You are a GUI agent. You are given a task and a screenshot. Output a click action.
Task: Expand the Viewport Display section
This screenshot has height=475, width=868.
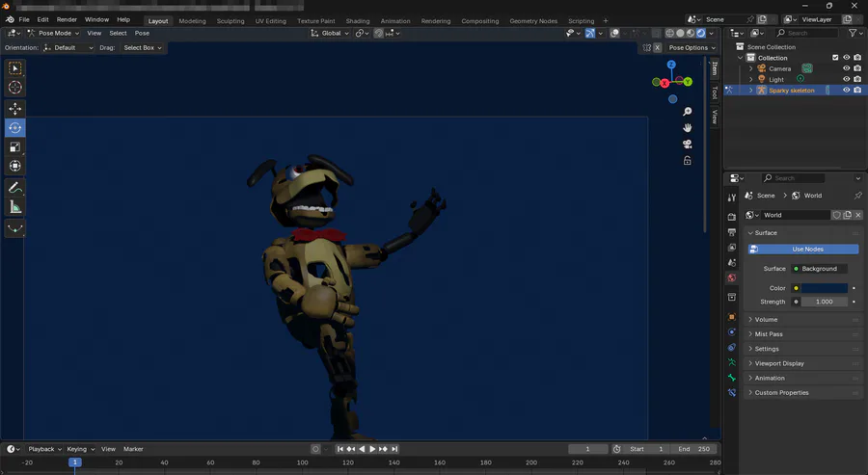coord(779,363)
